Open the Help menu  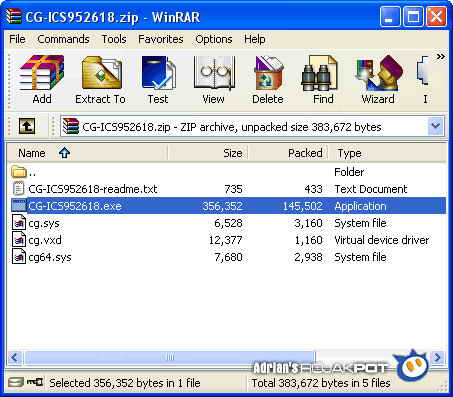click(x=255, y=39)
